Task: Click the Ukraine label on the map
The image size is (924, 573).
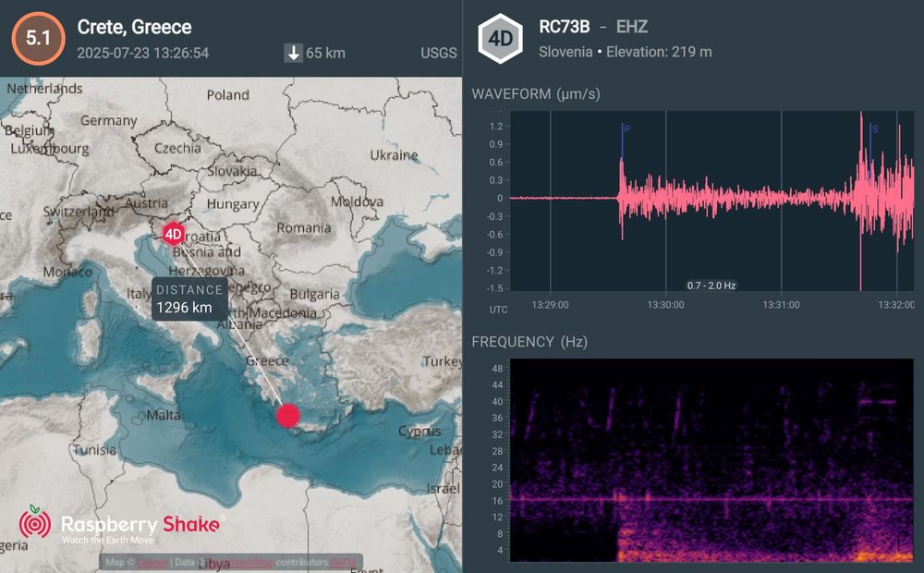Action: (x=395, y=155)
